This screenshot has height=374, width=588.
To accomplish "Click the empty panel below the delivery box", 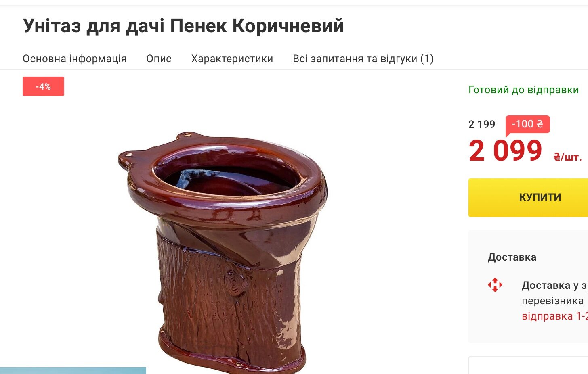I will 528,365.
